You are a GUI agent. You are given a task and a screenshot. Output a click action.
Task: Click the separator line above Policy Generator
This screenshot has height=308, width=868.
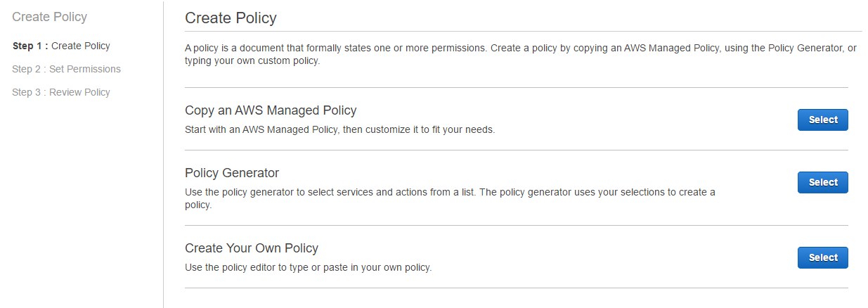point(517,150)
